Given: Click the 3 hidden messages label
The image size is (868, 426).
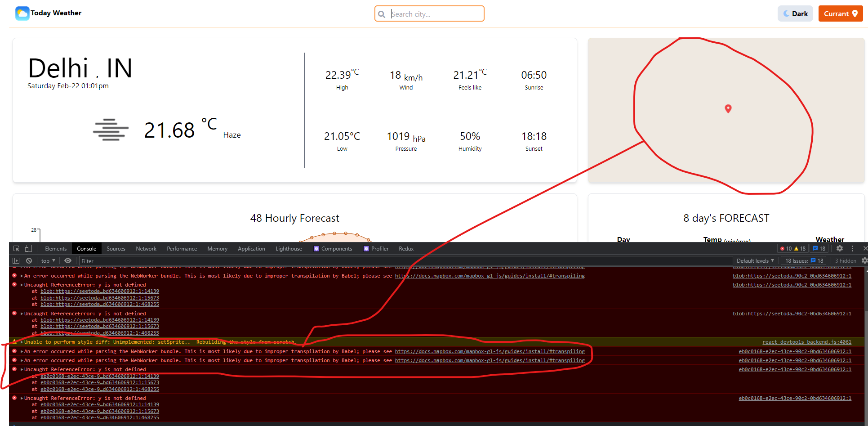Looking at the screenshot, I should coord(846,261).
